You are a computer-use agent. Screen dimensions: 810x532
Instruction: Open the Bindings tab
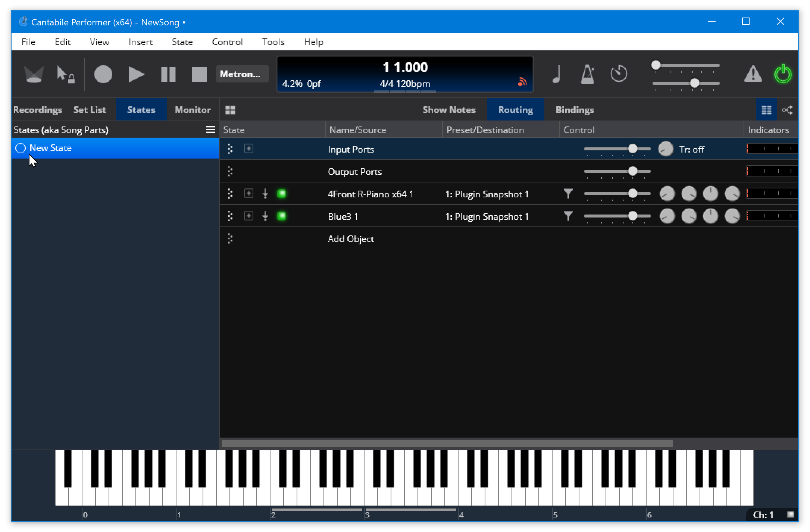click(575, 110)
